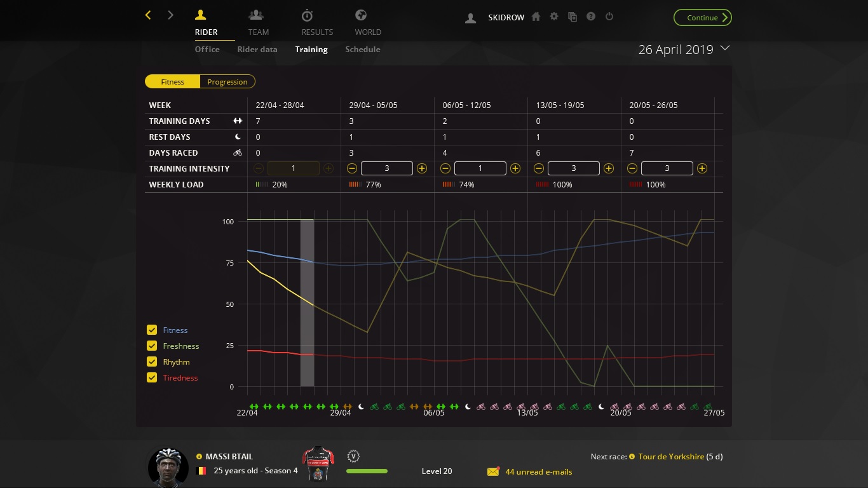Decrease training intensity for week 13/05 - 19/05
Screen dimensions: 868x493
pos(539,168)
